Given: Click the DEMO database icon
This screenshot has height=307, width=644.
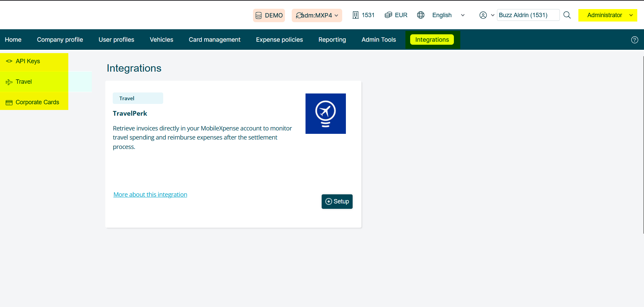Looking at the screenshot, I should (x=258, y=15).
